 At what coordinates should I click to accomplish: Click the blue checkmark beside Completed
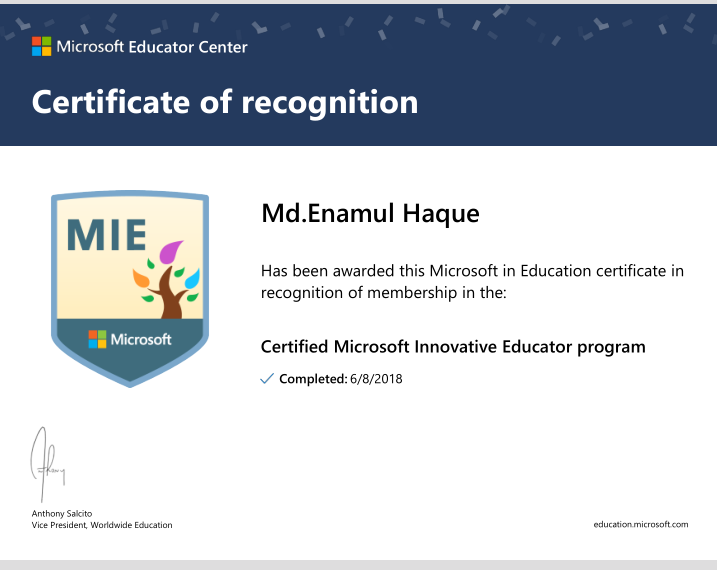point(267,378)
